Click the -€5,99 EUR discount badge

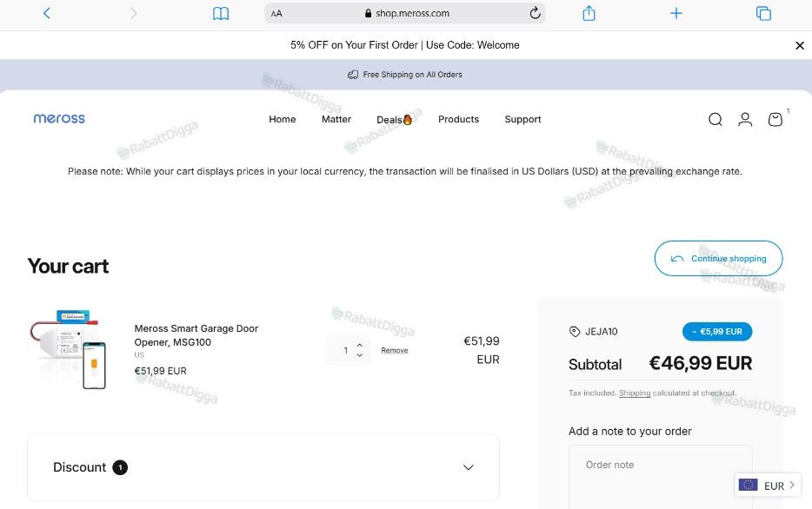pyautogui.click(x=717, y=332)
